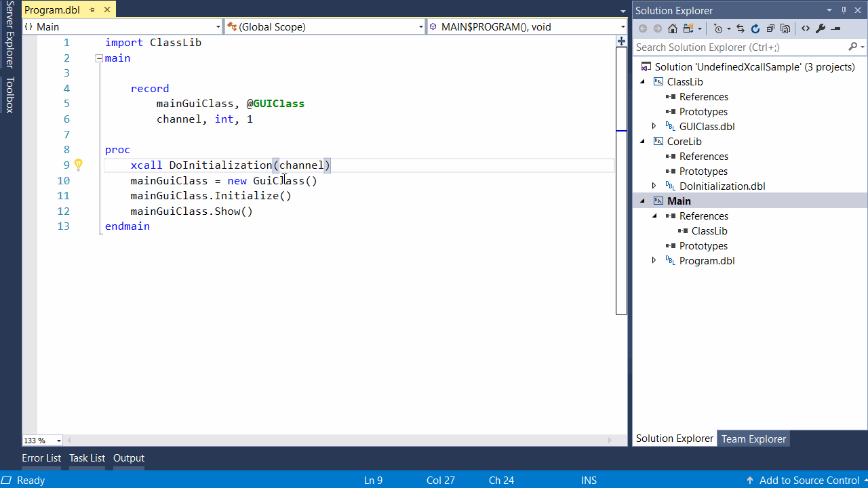This screenshot has width=868, height=488.
Task: Click the Switch Views folder icon
Action: 689,28
